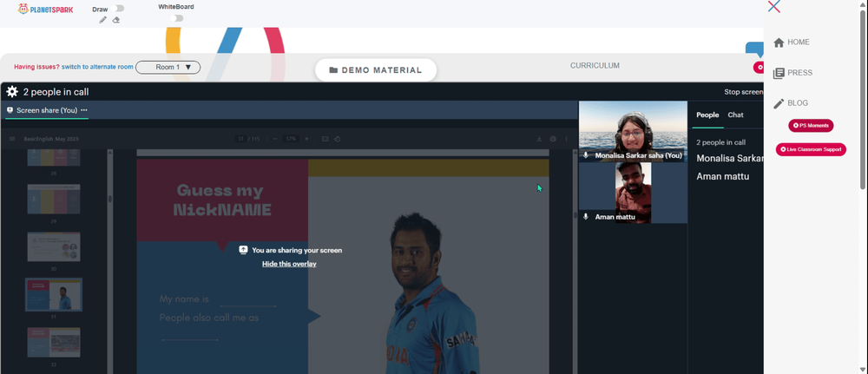Go to HOME in the side menu

792,42
